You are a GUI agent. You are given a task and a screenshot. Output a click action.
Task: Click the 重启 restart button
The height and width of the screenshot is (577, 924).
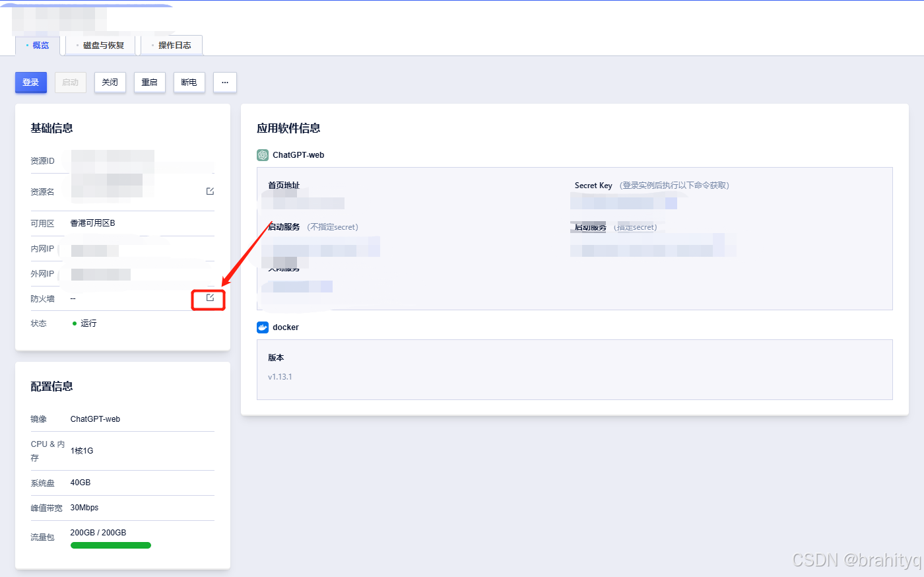pos(149,82)
